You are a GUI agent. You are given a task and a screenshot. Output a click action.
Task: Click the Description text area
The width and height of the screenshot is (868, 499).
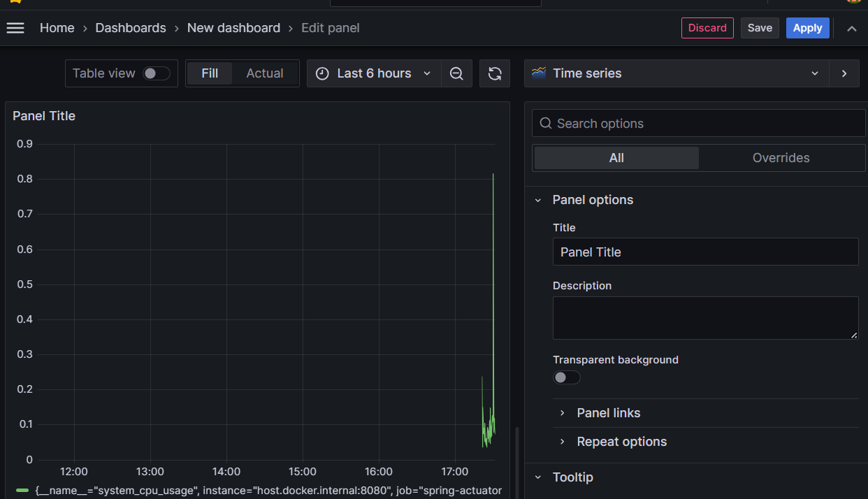[x=705, y=318]
